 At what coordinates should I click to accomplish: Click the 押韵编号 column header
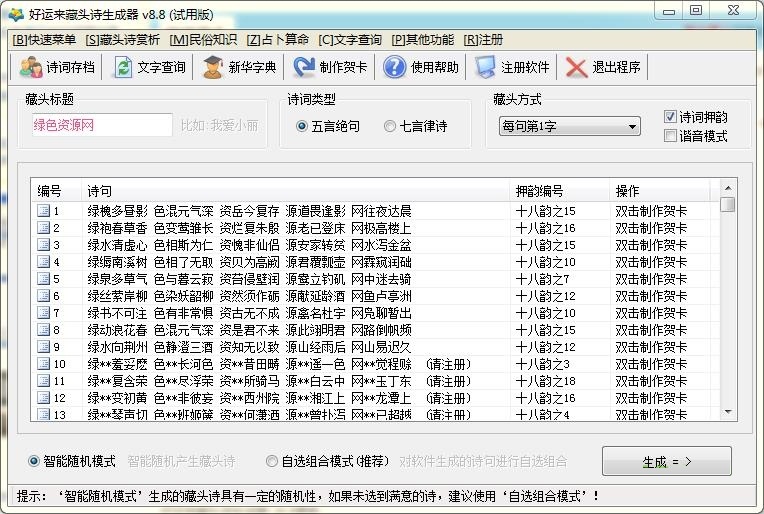(559, 191)
